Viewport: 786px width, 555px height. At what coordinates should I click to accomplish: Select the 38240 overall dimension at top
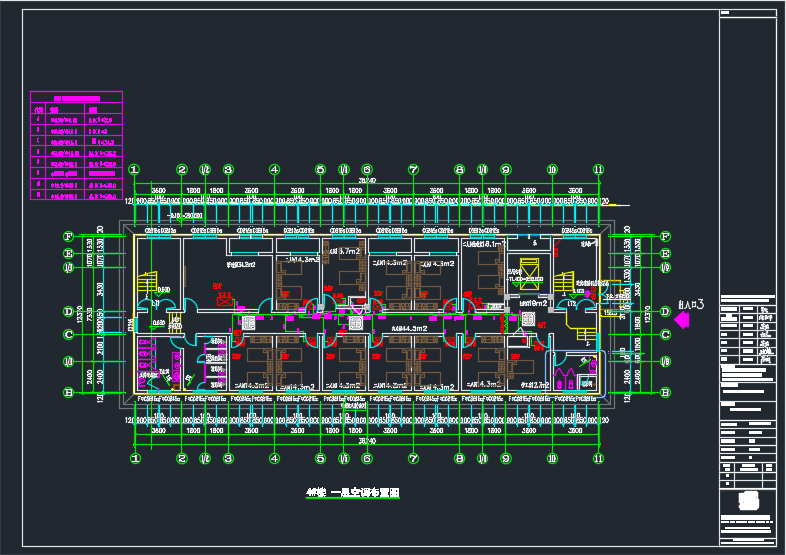point(367,181)
